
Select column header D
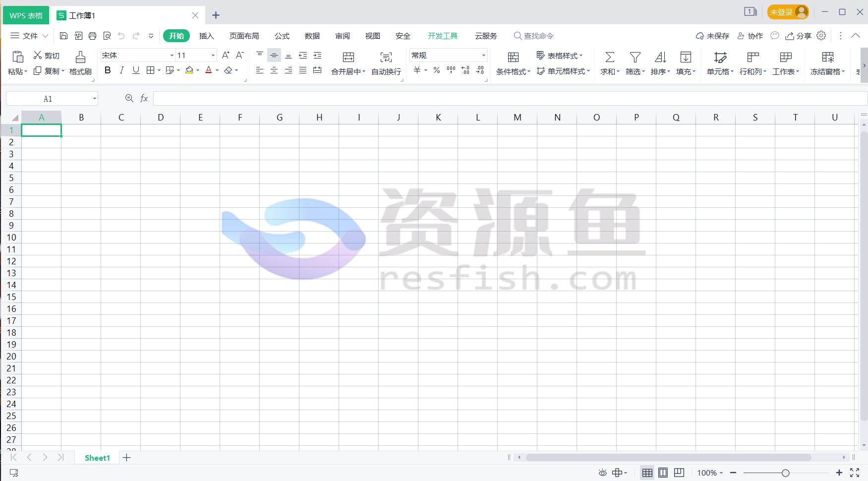click(x=161, y=118)
